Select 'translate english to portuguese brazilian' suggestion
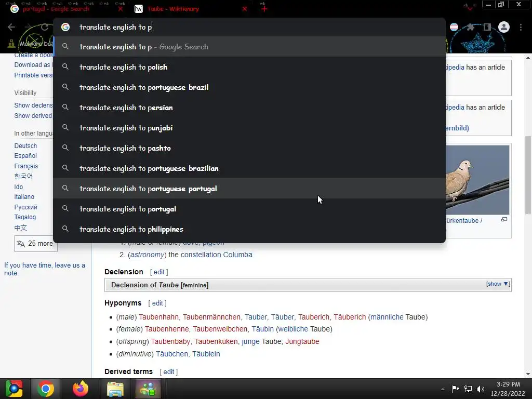532x399 pixels. pyautogui.click(x=249, y=168)
